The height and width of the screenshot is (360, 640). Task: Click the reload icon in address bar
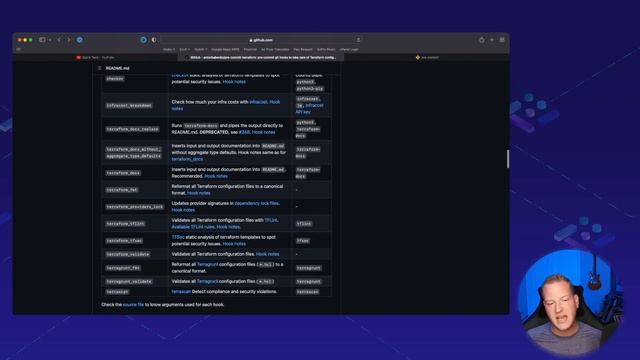(358, 40)
